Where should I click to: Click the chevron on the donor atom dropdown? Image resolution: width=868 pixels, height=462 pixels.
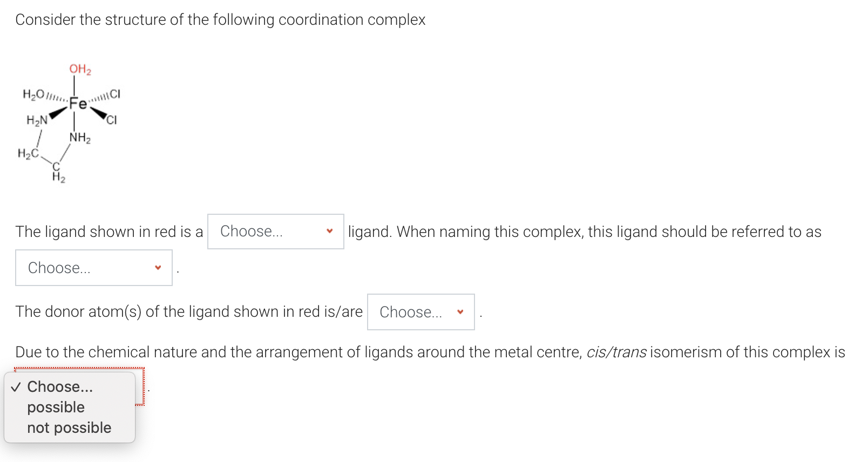tap(459, 312)
